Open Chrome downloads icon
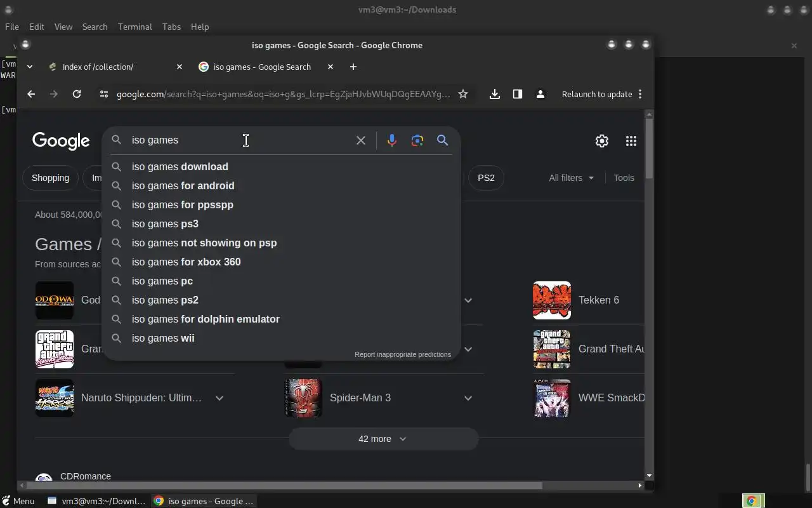The width and height of the screenshot is (812, 508). [495, 94]
